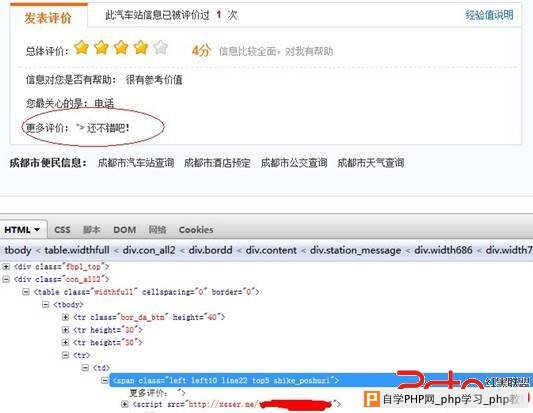Viewport: 533px width, 413px height.
Task: Collapse the tbody node
Action: 46,304
